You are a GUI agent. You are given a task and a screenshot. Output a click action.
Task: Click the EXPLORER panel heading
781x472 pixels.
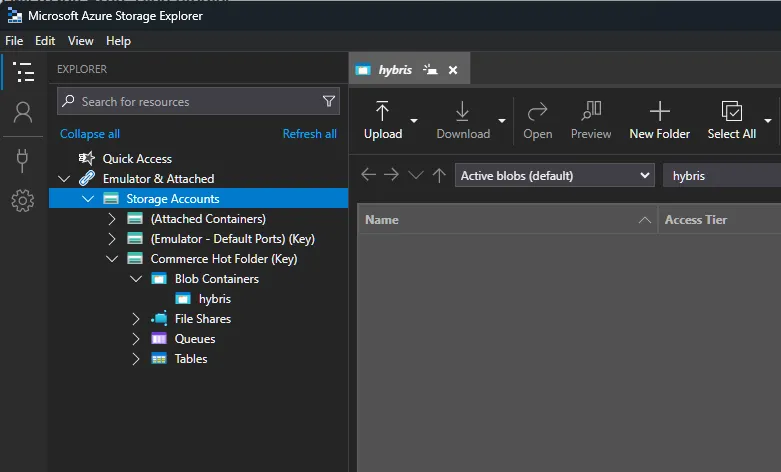[82, 69]
